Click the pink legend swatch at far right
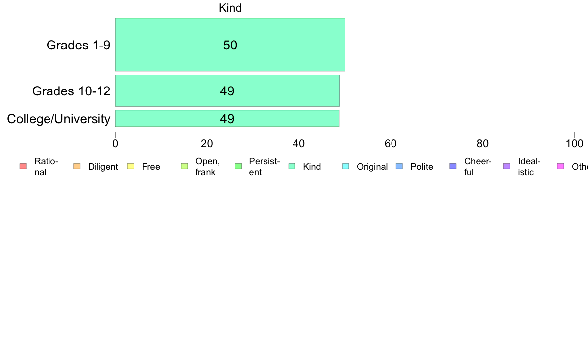The width and height of the screenshot is (588, 364). (561, 167)
